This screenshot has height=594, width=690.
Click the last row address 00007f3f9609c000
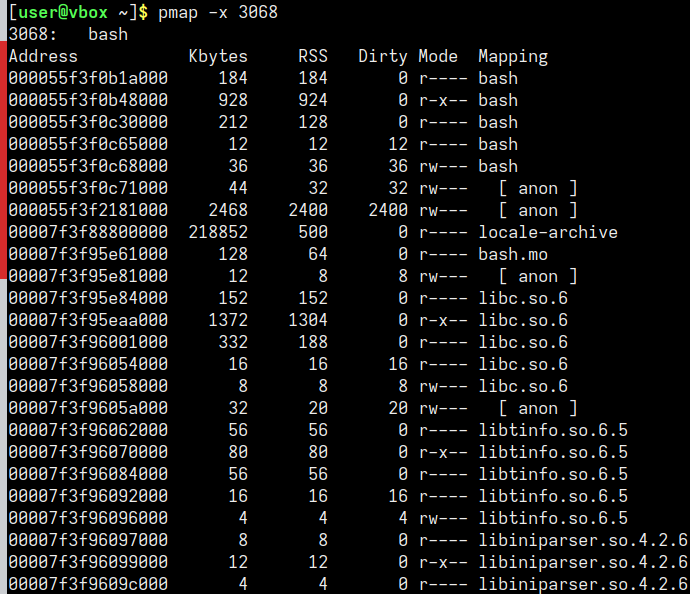(x=88, y=584)
